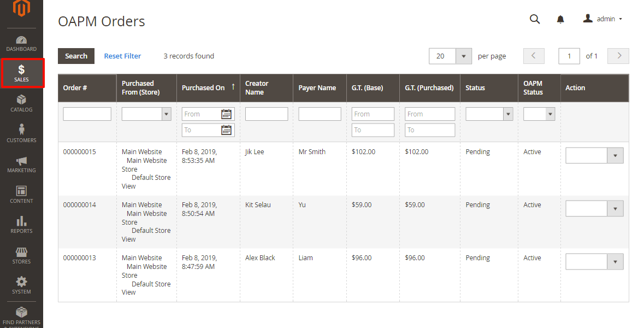Viewport: 644px width, 328px height.
Task: Open the System menu item
Action: click(21, 285)
